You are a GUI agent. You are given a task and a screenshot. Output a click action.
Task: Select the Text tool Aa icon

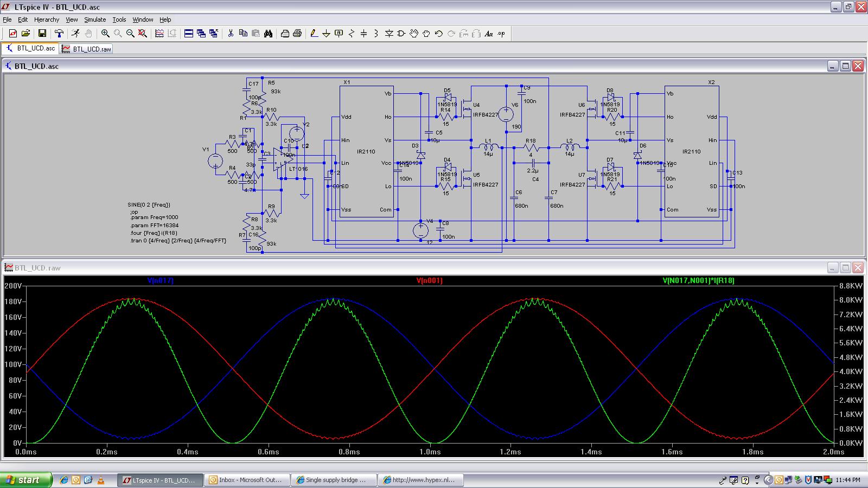click(x=489, y=34)
